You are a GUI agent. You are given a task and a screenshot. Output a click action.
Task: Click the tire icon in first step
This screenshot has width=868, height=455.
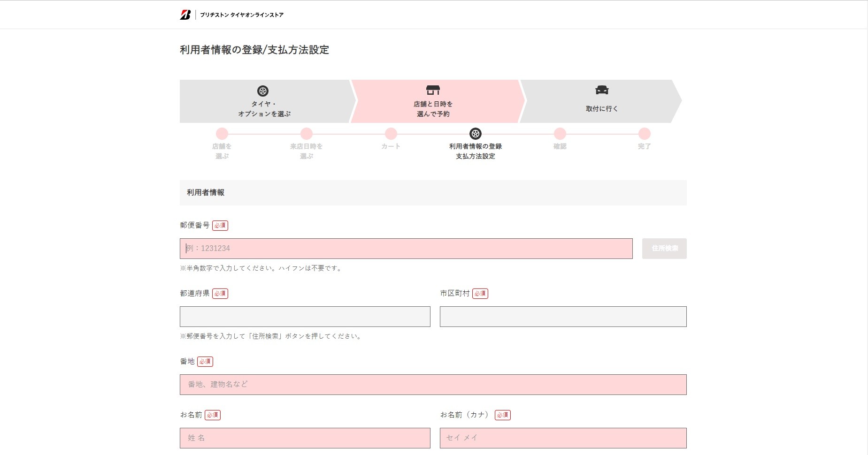263,91
